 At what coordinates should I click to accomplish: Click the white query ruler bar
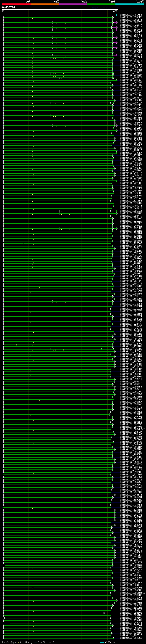pos(60,9)
